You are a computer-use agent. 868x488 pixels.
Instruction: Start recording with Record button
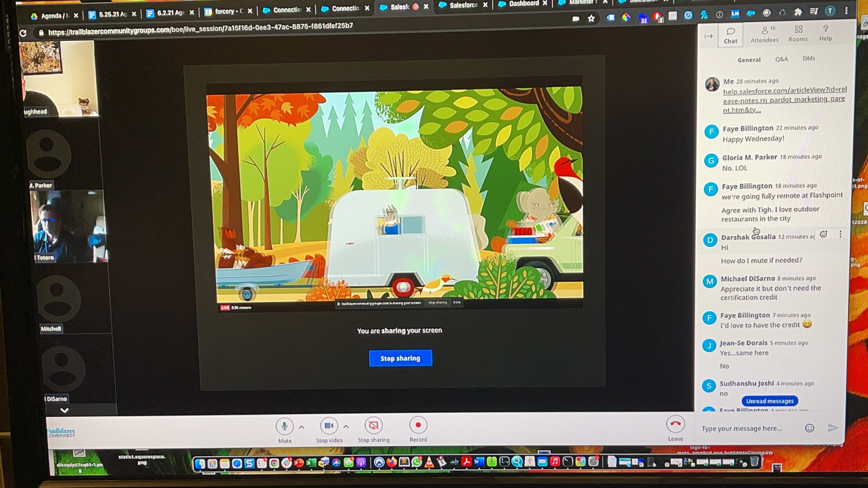[418, 425]
